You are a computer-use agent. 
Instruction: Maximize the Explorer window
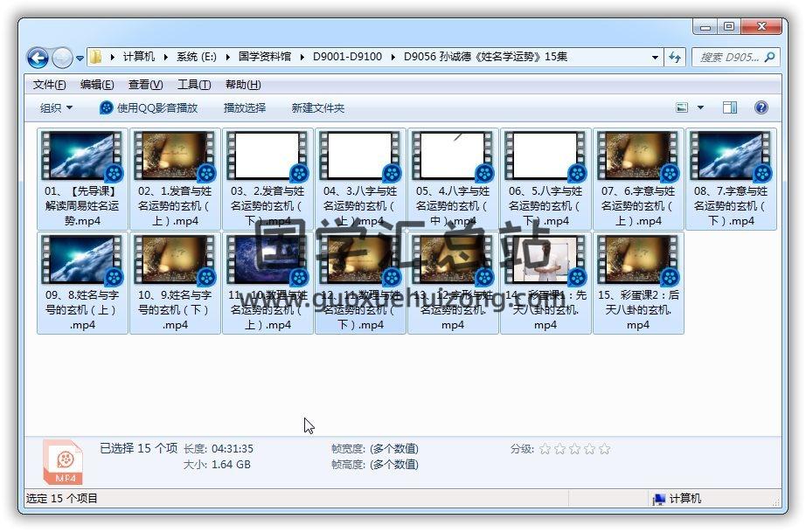(729, 26)
